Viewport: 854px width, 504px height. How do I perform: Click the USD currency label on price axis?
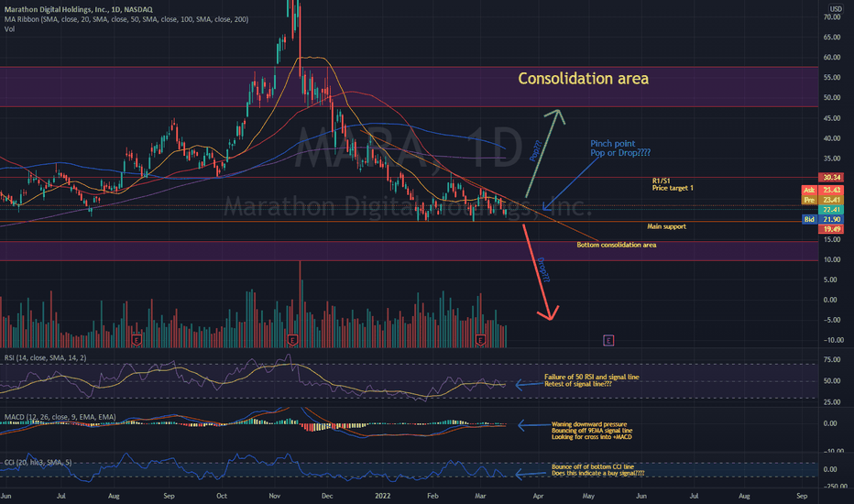pyautogui.click(x=835, y=9)
